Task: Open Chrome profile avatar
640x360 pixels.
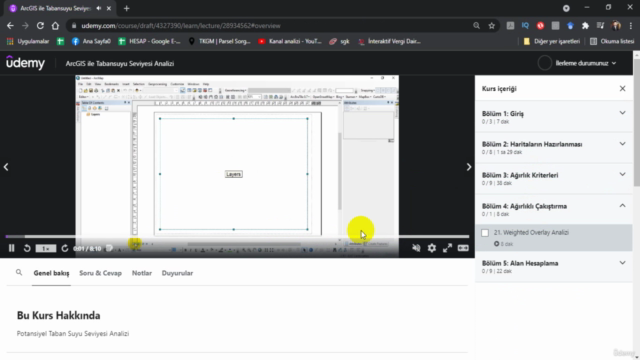Action: click(x=616, y=26)
